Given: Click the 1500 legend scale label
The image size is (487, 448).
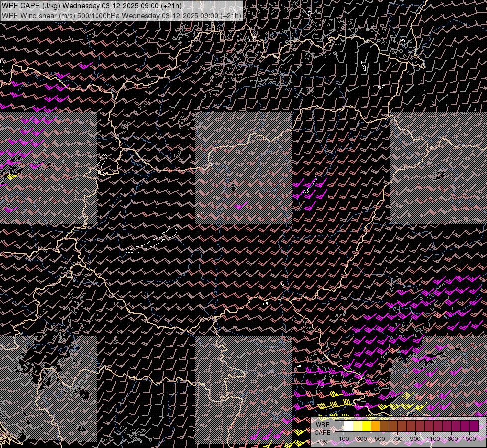Looking at the screenshot, I should [469, 438].
